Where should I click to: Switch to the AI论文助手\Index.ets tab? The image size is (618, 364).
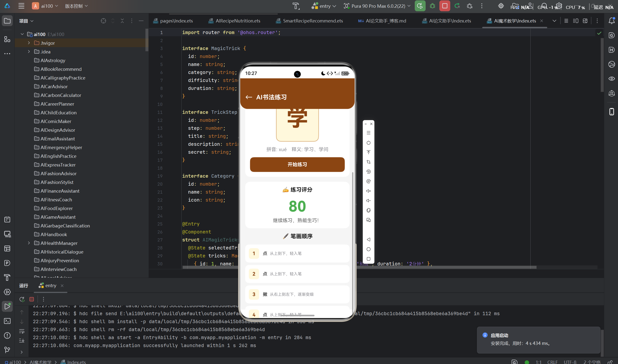[447, 21]
